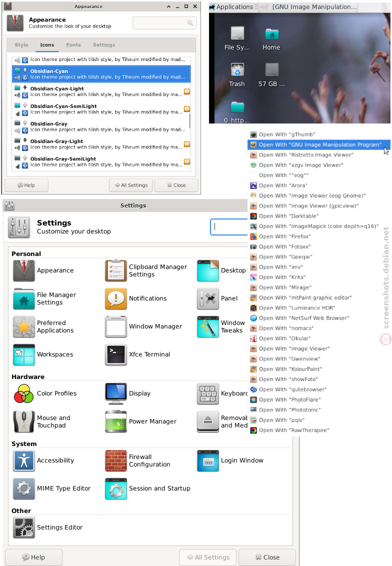
Task: Click the Trash desktop icon
Action: click(237, 69)
